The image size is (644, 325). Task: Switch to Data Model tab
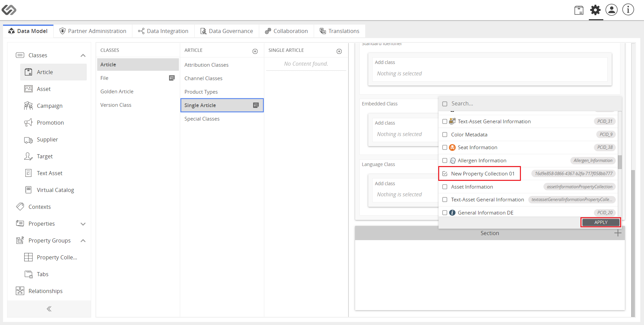tap(28, 31)
